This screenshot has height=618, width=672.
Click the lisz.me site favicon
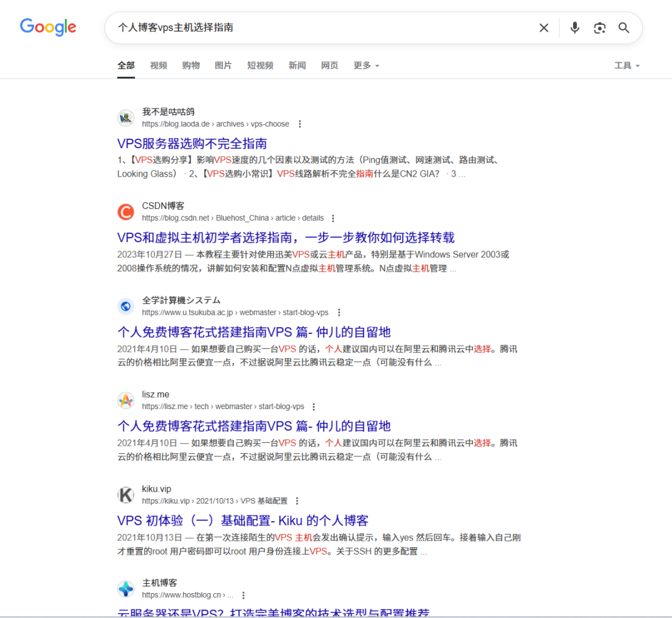pyautogui.click(x=126, y=400)
